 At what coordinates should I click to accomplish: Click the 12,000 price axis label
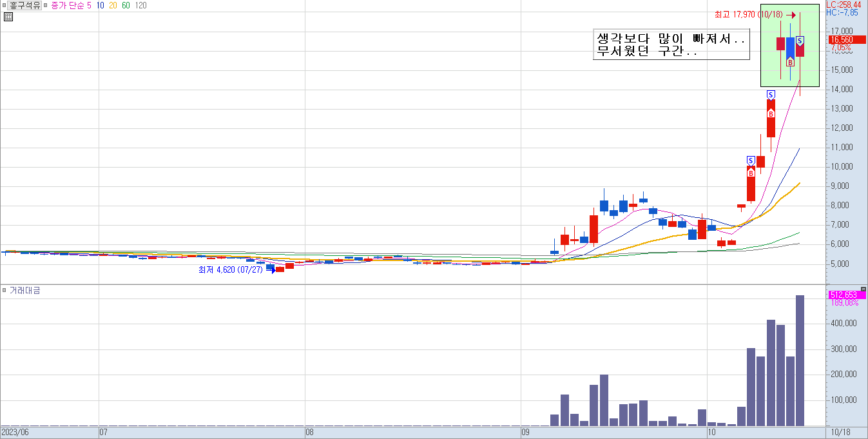[x=841, y=128]
